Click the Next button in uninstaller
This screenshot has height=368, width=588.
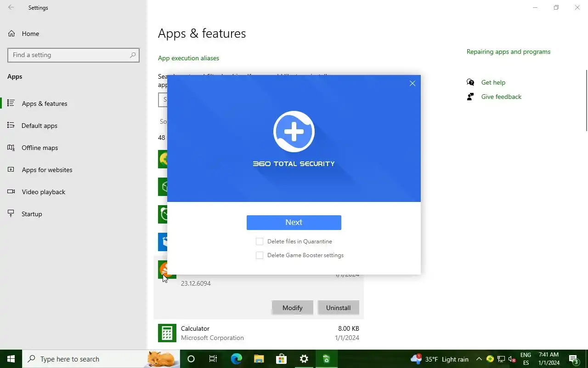(294, 222)
